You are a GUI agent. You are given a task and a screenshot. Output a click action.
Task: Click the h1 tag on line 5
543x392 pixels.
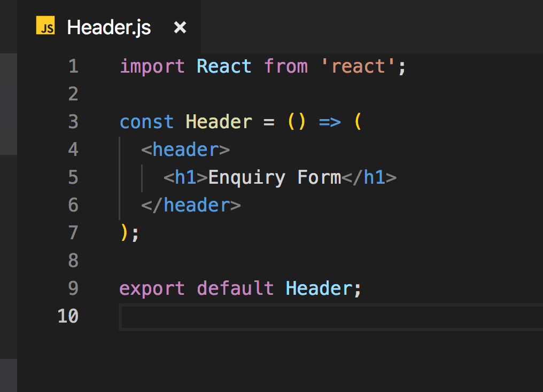tap(184, 177)
